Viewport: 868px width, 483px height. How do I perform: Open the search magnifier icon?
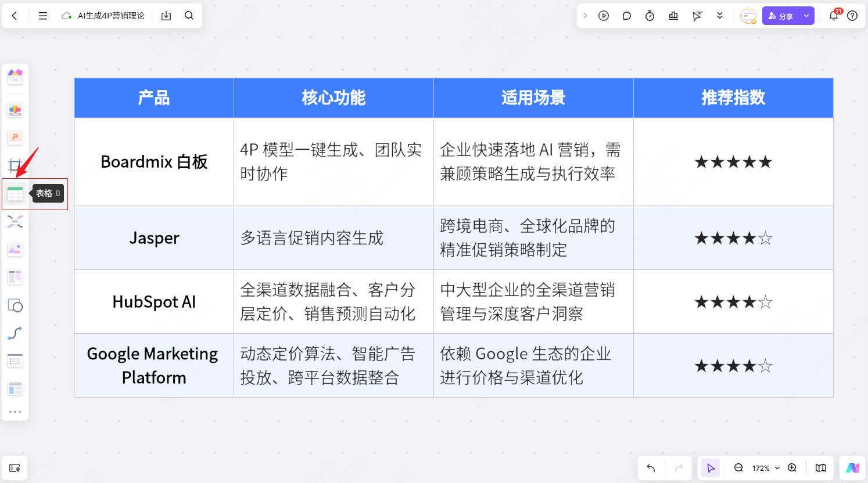tap(189, 16)
